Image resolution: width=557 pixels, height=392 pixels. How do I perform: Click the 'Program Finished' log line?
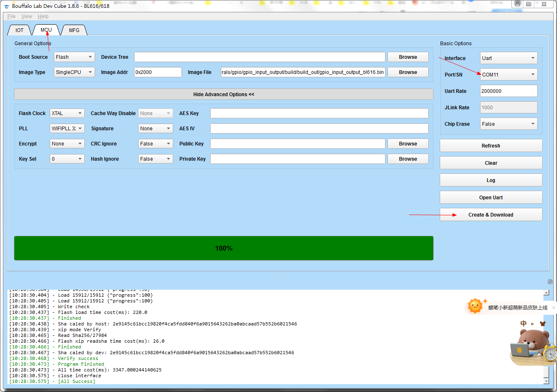pyautogui.click(x=57, y=364)
